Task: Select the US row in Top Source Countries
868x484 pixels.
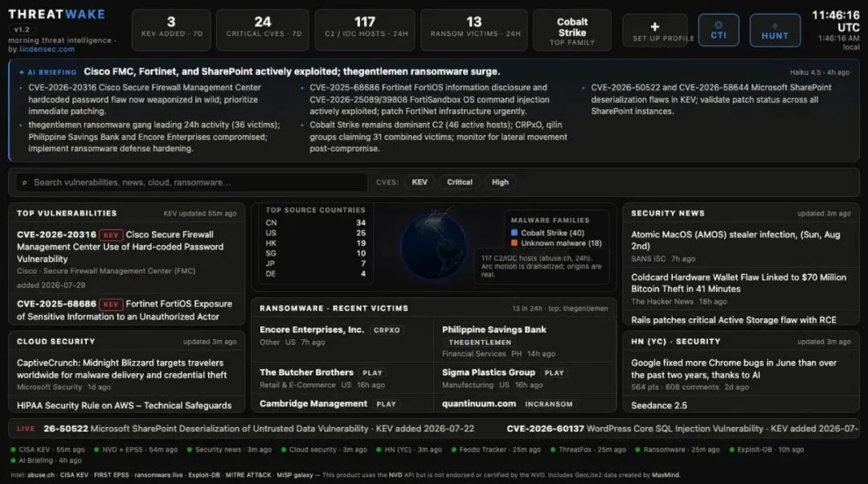Action: coord(316,233)
